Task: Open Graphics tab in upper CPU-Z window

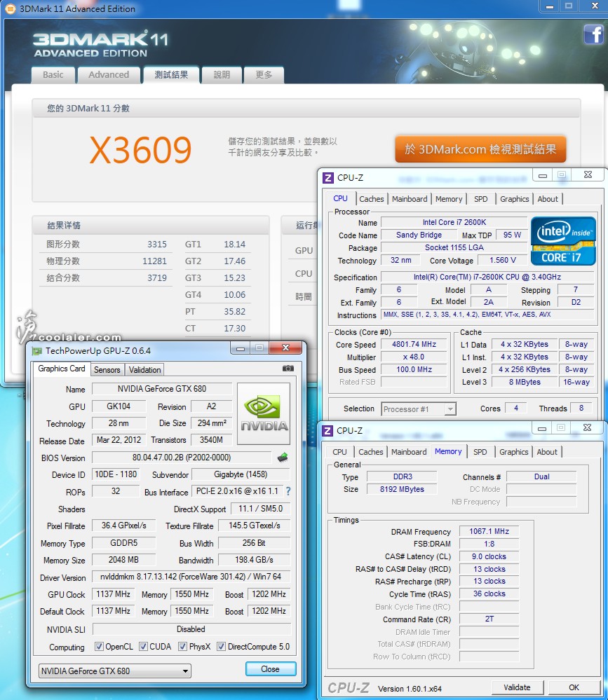Action: (514, 199)
